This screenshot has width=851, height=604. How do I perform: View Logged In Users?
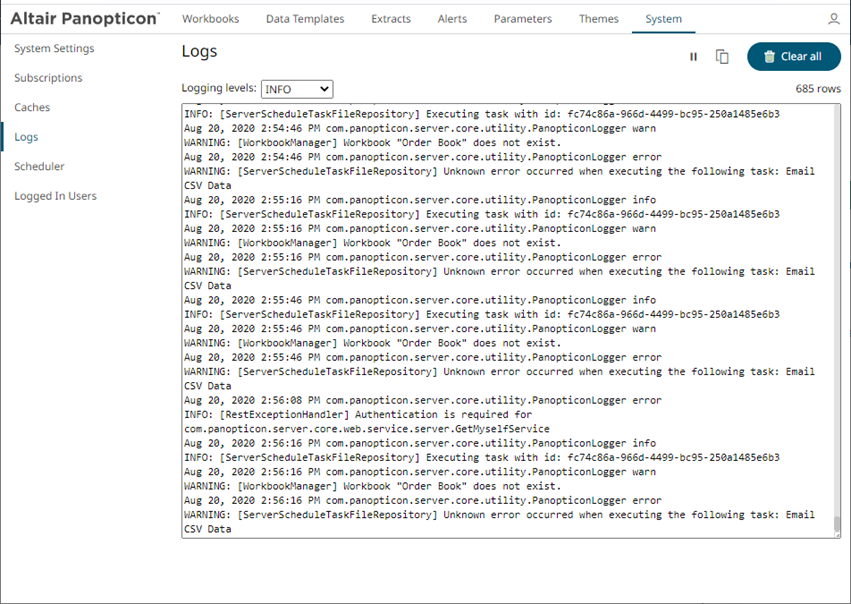55,196
